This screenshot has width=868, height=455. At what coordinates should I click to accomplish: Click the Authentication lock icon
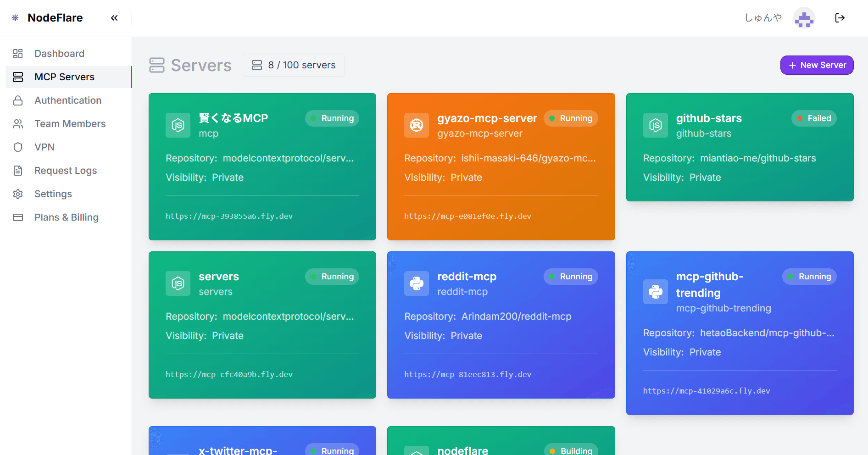coord(18,100)
